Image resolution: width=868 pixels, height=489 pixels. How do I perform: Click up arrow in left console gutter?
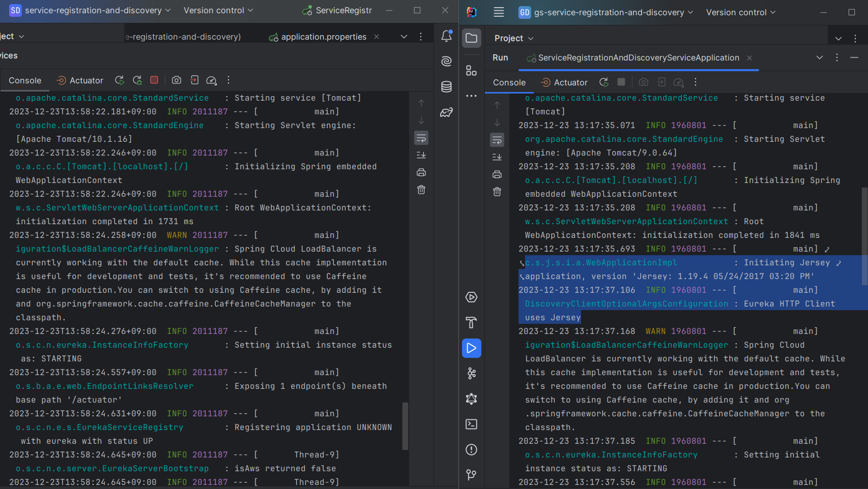point(421,103)
